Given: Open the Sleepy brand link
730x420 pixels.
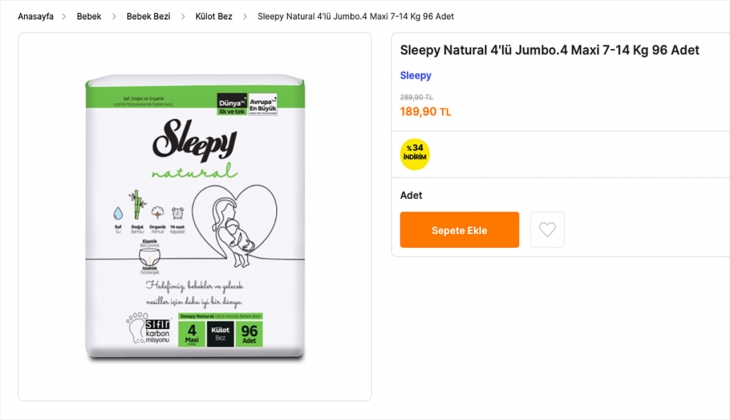Looking at the screenshot, I should pos(416,75).
